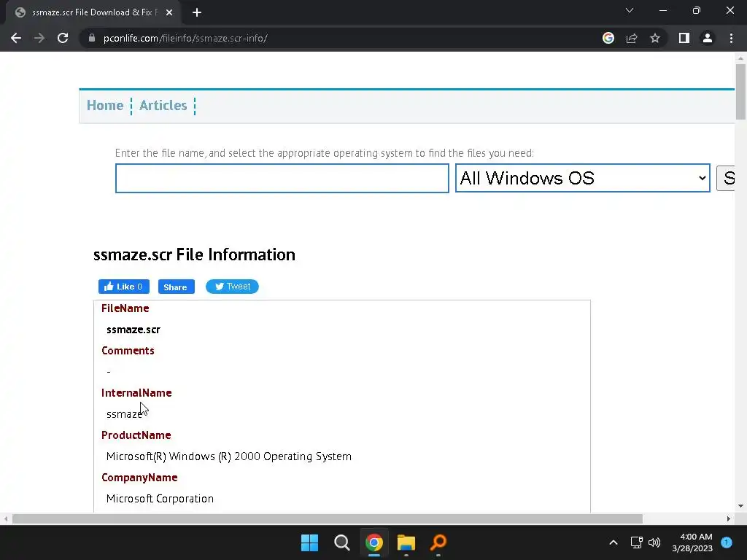The width and height of the screenshot is (747, 560).
Task: Reload the current page
Action: point(63,38)
